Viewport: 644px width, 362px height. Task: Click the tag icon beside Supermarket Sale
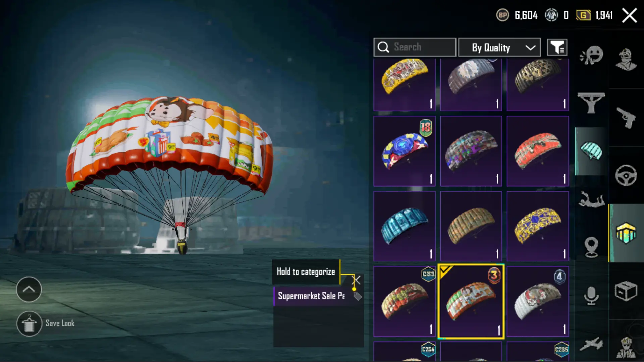pyautogui.click(x=358, y=296)
